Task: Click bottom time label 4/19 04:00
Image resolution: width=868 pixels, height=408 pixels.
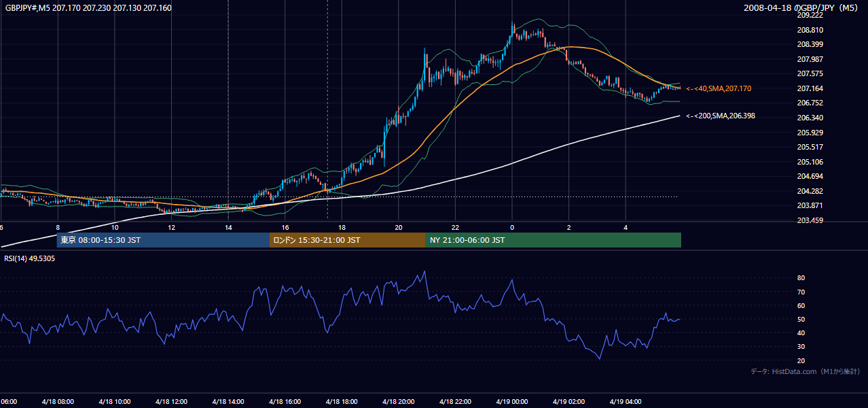Action: pos(626,402)
